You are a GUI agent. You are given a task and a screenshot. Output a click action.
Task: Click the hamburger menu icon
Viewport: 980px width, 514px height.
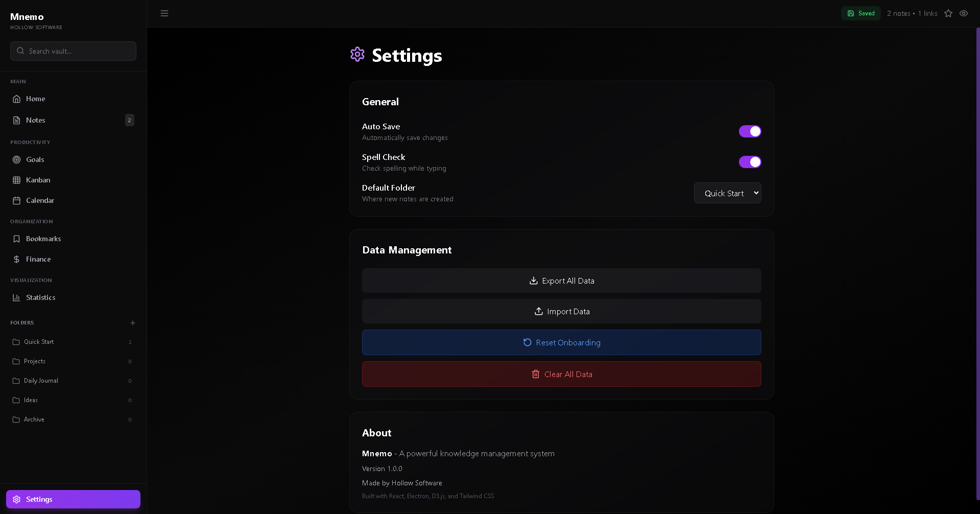coord(164,13)
